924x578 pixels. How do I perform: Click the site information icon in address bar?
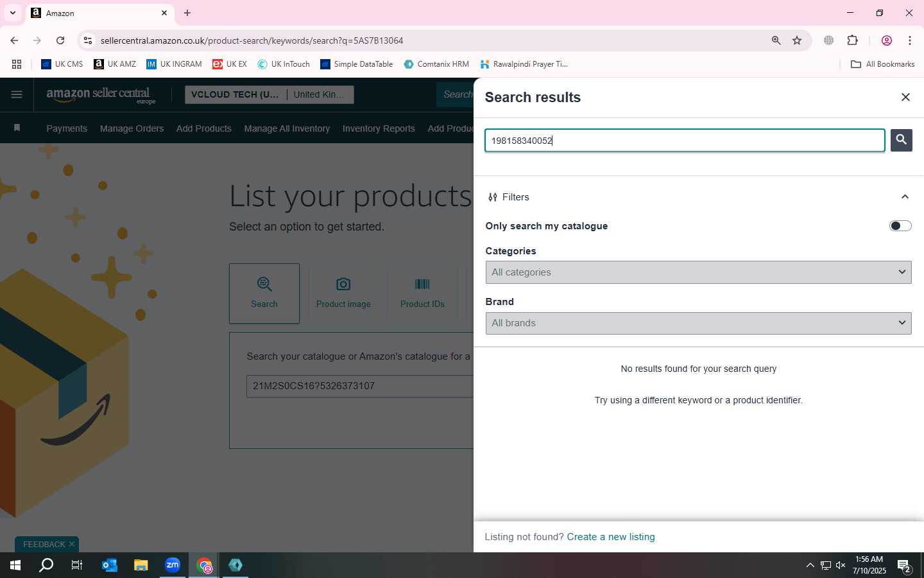[x=88, y=40]
